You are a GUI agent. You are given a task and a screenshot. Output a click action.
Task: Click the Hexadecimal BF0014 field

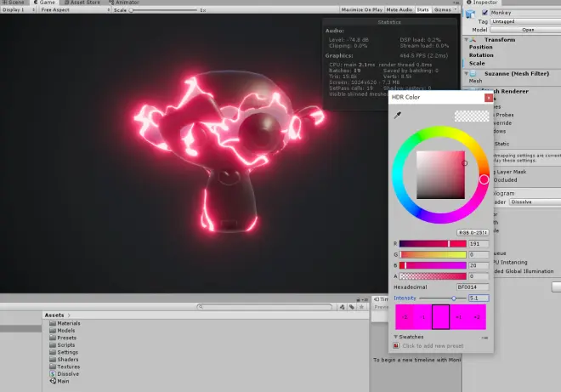[473, 287]
